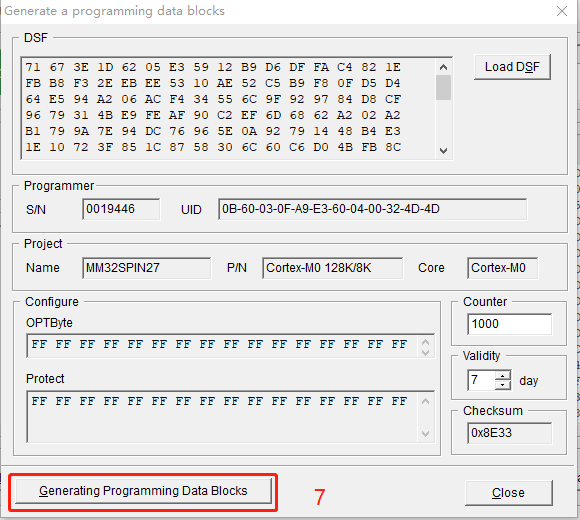Click the P/N field Cortex-M0 128K/8K
This screenshot has width=580, height=520.
click(333, 268)
